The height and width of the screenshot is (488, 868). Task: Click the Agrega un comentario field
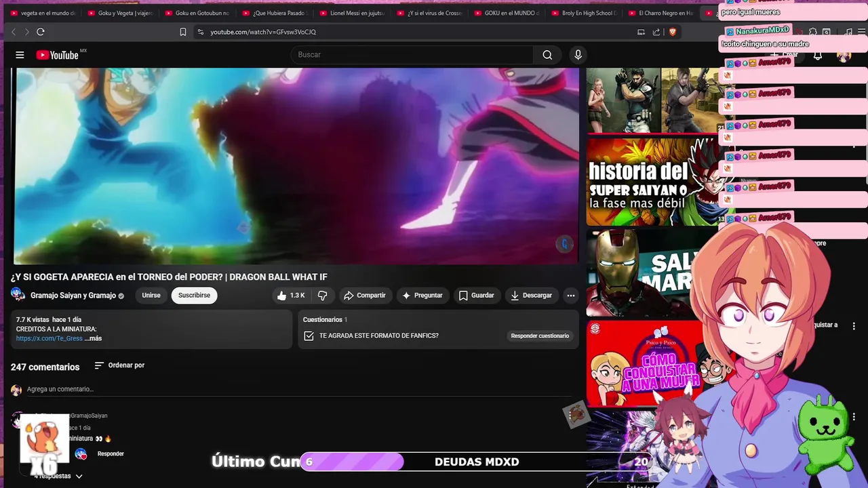[x=298, y=390]
